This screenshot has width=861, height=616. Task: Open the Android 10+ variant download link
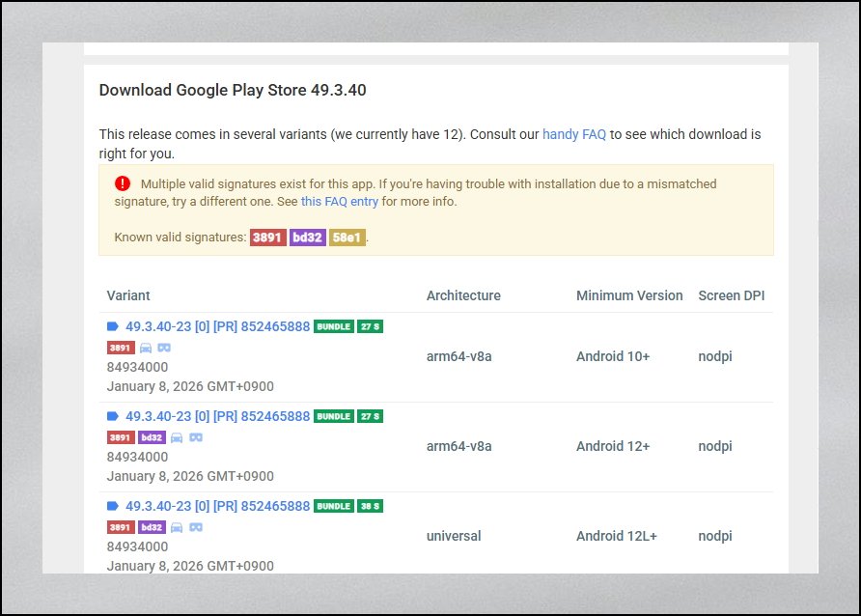(217, 326)
